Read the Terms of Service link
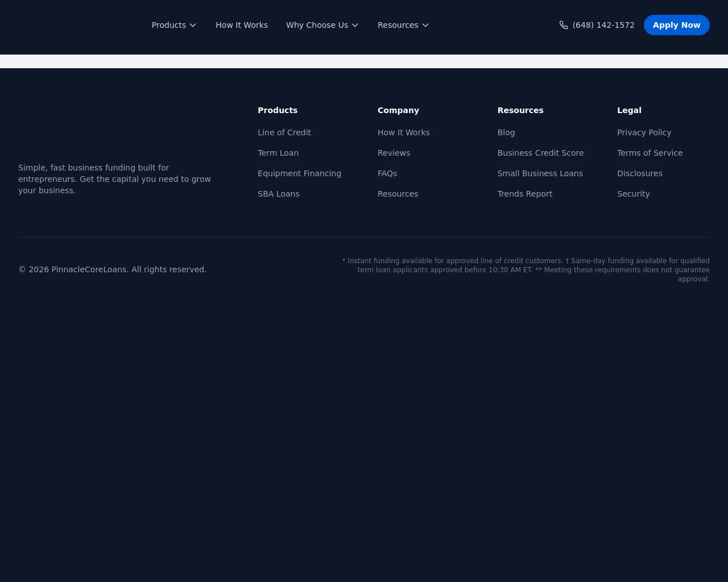Viewport: 728px width, 582px height. coord(650,153)
